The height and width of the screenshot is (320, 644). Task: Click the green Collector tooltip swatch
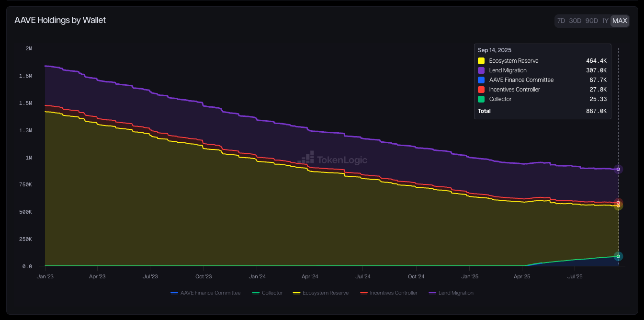(x=481, y=99)
